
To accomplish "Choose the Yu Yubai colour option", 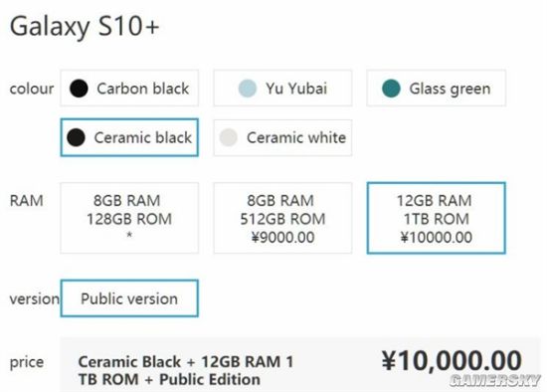I will tap(282, 88).
